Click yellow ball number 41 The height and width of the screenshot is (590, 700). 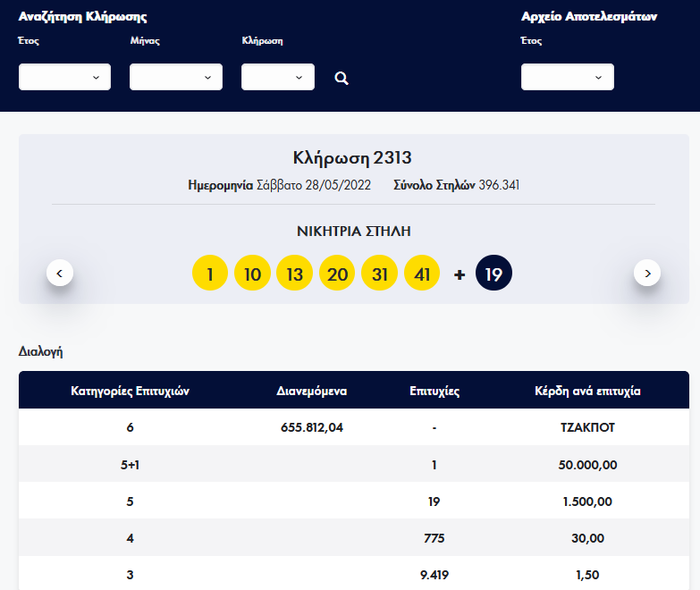423,274
